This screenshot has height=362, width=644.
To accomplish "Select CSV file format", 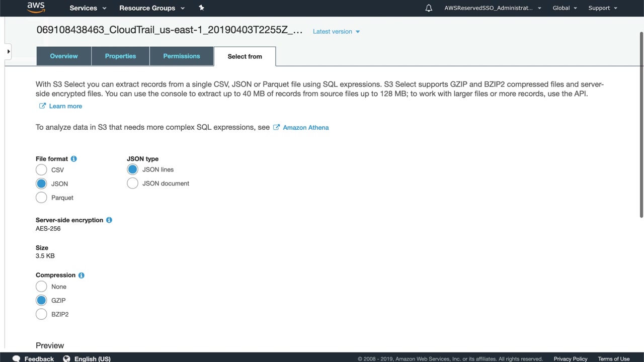I will (x=41, y=170).
